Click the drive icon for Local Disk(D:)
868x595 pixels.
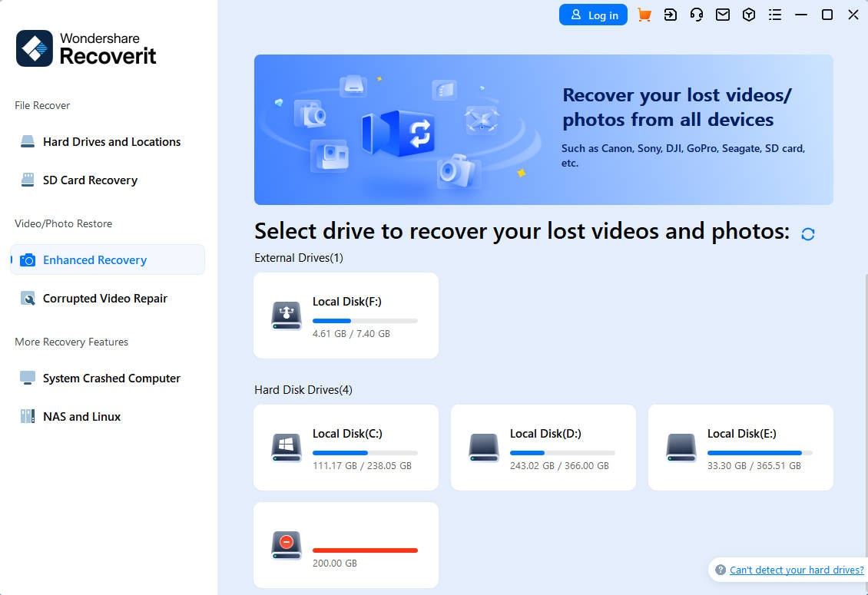click(x=484, y=448)
